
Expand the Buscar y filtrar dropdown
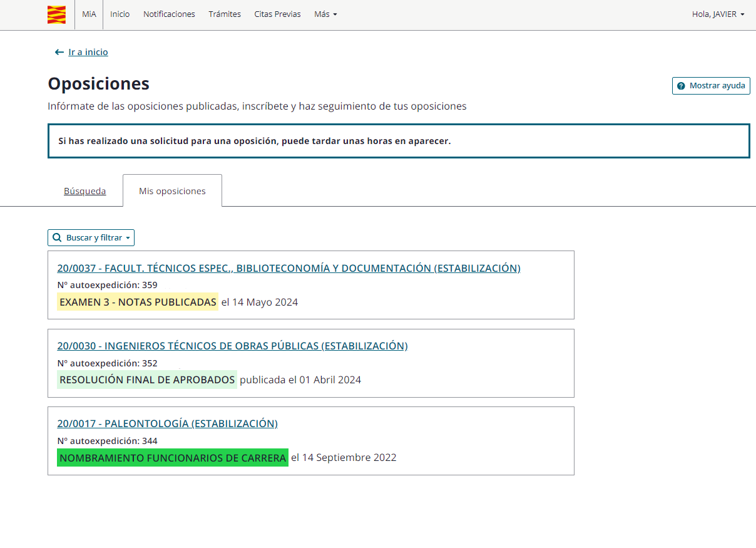[91, 238]
